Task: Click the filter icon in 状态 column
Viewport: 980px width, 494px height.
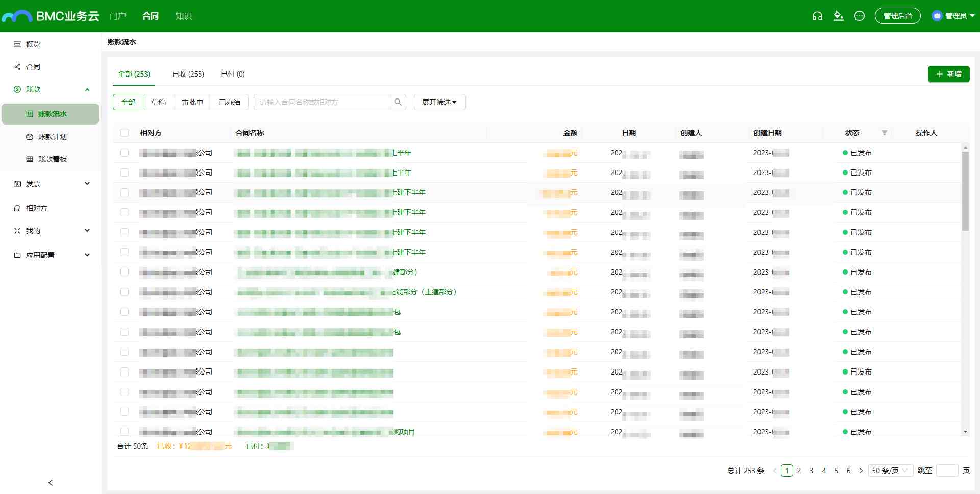Action: pyautogui.click(x=885, y=133)
